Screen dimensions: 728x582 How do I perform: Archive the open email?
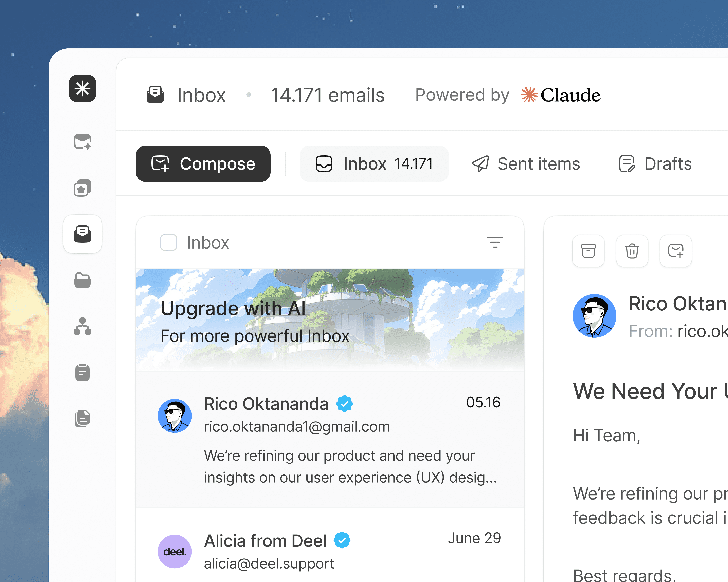click(588, 251)
